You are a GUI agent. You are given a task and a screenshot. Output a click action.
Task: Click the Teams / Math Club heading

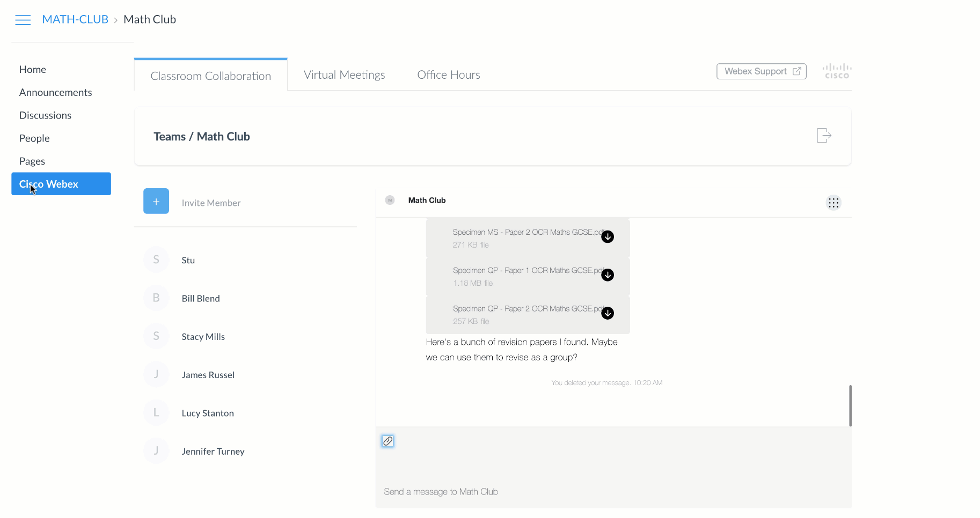[x=202, y=136]
